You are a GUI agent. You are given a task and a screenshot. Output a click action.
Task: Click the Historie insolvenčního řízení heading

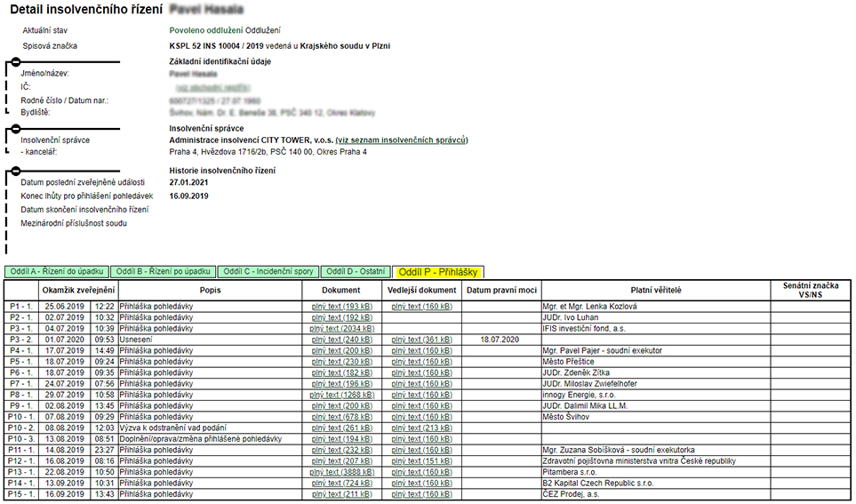(222, 171)
